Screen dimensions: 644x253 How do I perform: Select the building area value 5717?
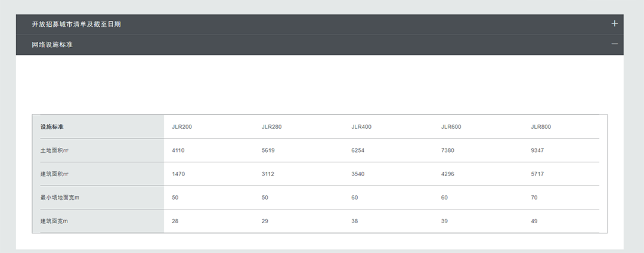537,174
